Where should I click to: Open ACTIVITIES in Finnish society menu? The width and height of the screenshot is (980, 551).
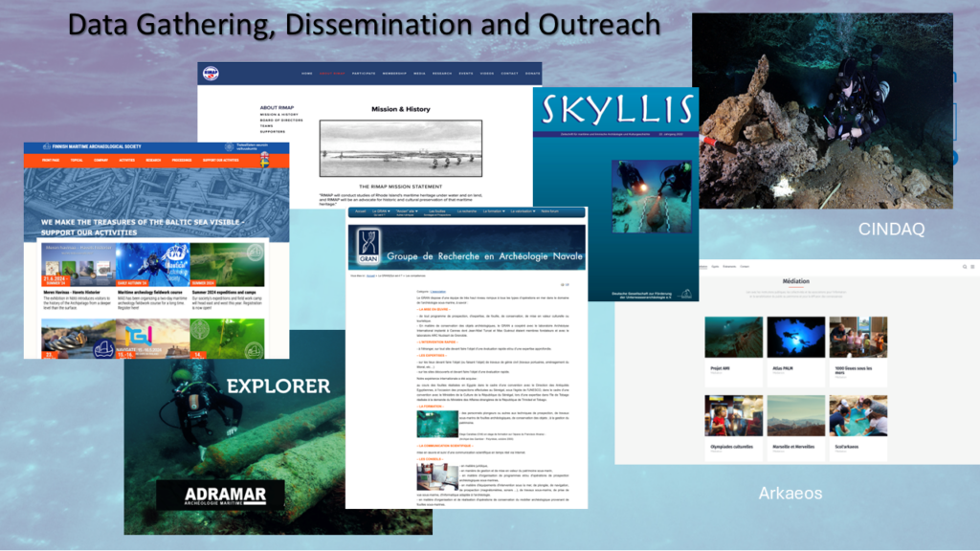pyautogui.click(x=127, y=161)
